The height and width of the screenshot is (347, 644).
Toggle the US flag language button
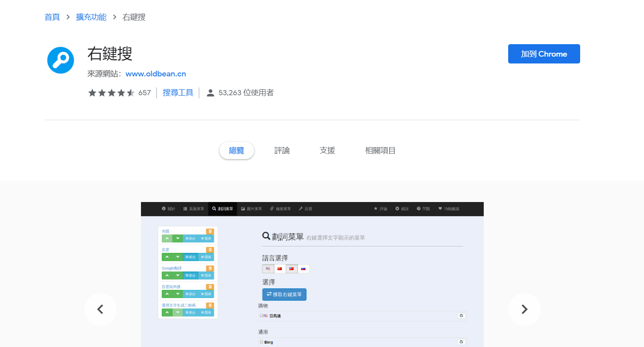(x=268, y=269)
